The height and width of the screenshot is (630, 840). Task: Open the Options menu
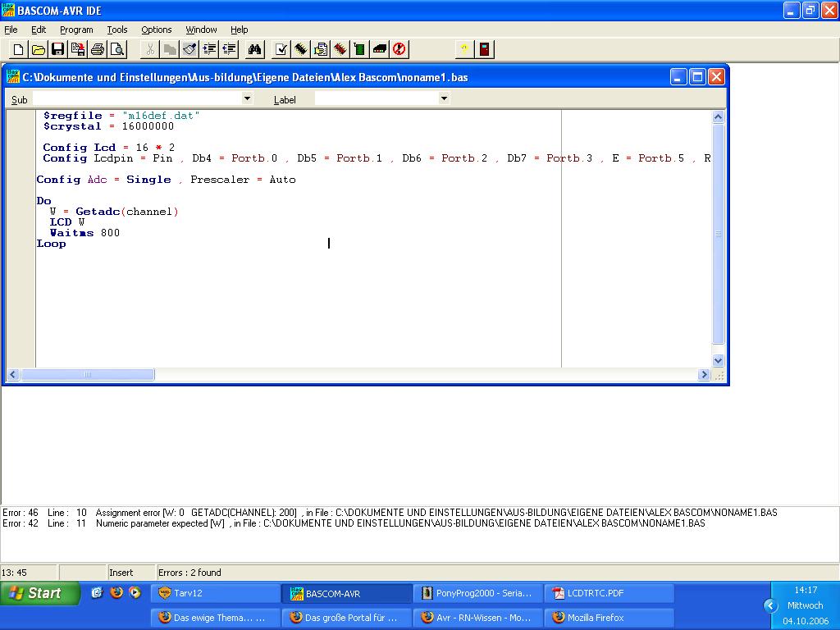[x=157, y=30]
